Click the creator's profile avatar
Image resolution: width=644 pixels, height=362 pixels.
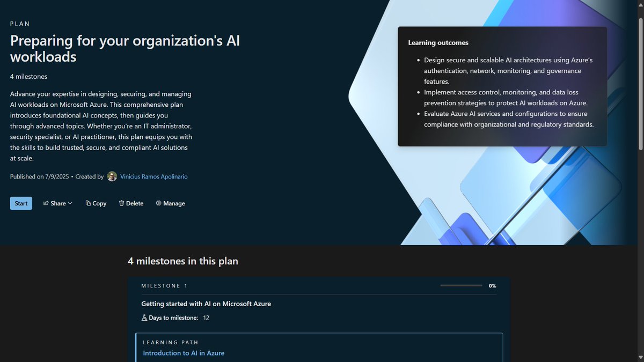[x=112, y=176]
